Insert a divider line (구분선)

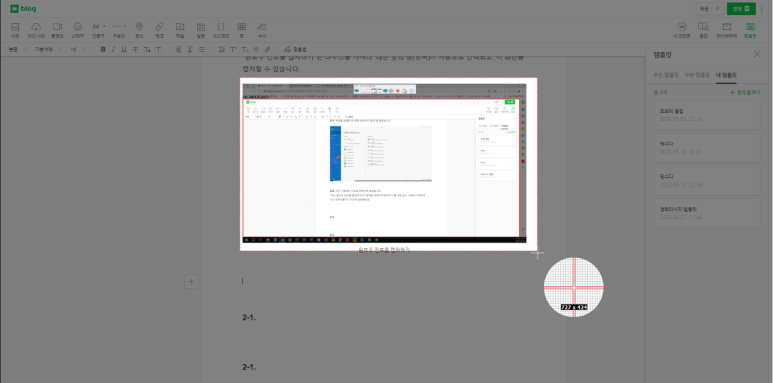pyautogui.click(x=117, y=30)
